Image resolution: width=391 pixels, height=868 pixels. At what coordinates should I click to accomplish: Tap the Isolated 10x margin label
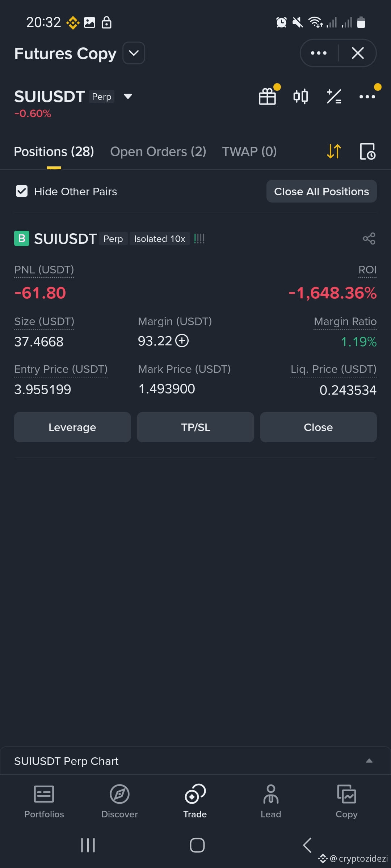tap(160, 239)
